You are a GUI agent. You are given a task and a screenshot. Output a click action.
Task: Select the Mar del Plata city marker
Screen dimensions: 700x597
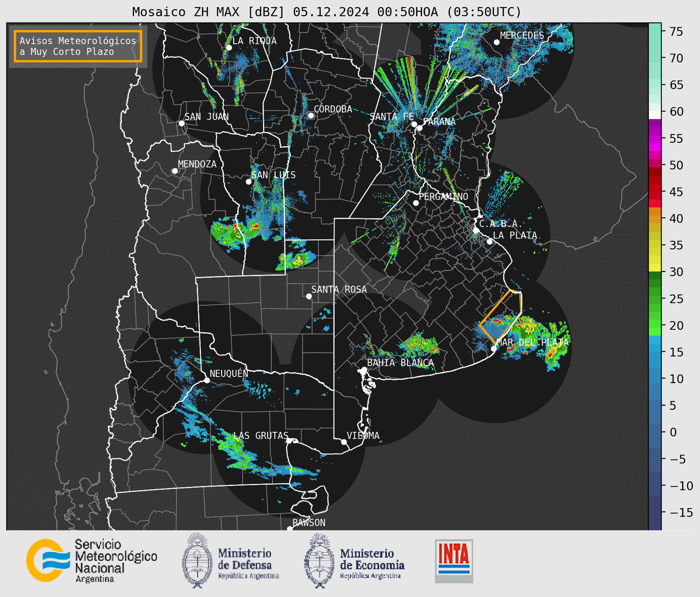[x=494, y=349]
